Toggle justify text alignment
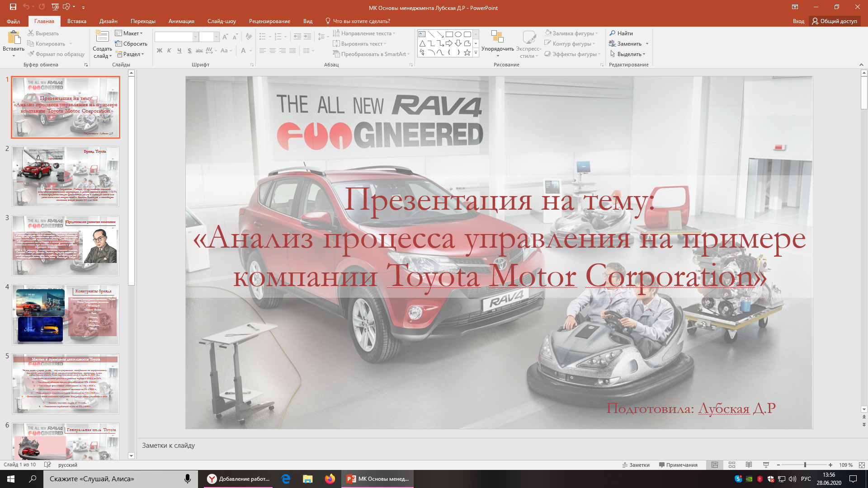868x488 pixels. click(x=292, y=51)
